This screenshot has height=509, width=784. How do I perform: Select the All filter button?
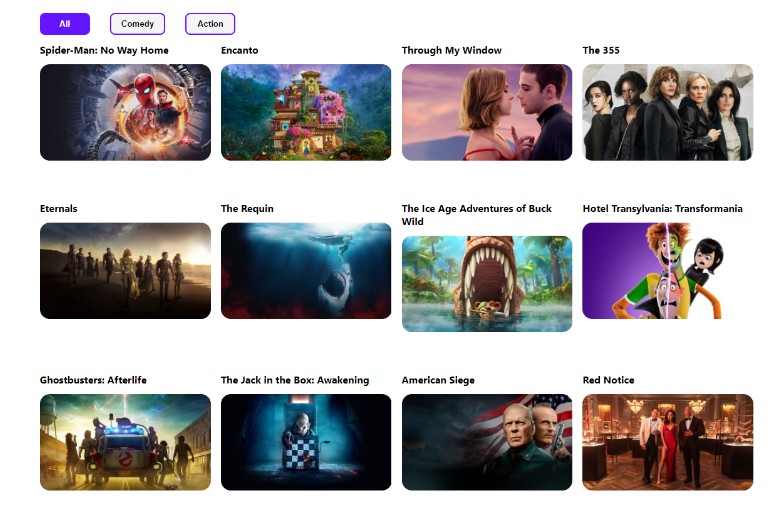click(65, 24)
